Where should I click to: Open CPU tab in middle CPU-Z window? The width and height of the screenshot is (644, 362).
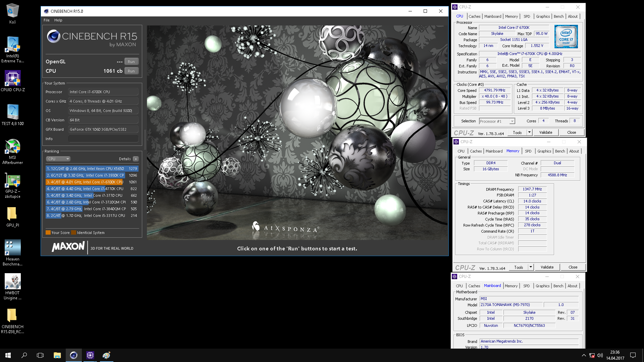[x=461, y=151]
